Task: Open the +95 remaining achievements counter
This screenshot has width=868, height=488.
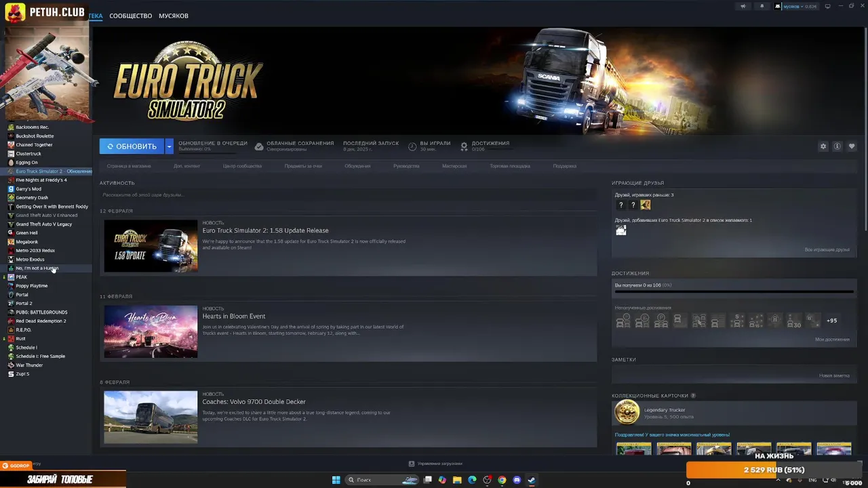Action: click(x=832, y=321)
